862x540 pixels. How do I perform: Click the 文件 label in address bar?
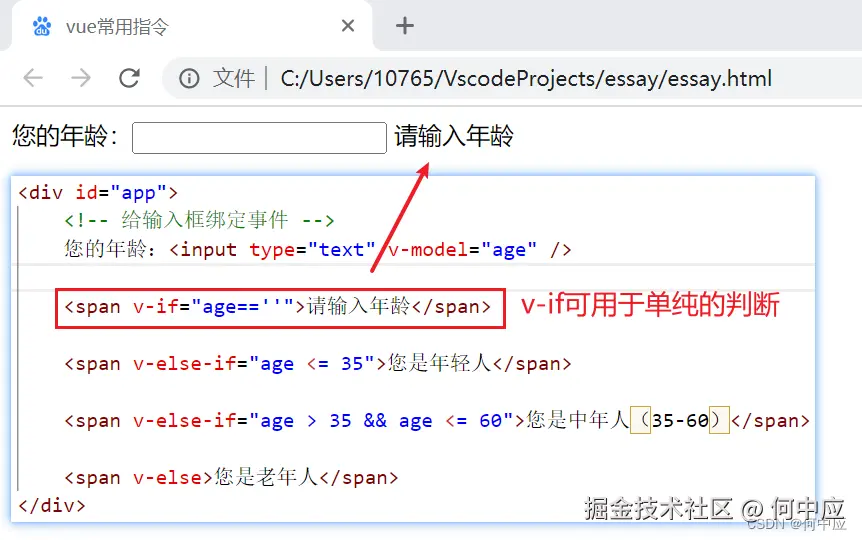pos(234,79)
